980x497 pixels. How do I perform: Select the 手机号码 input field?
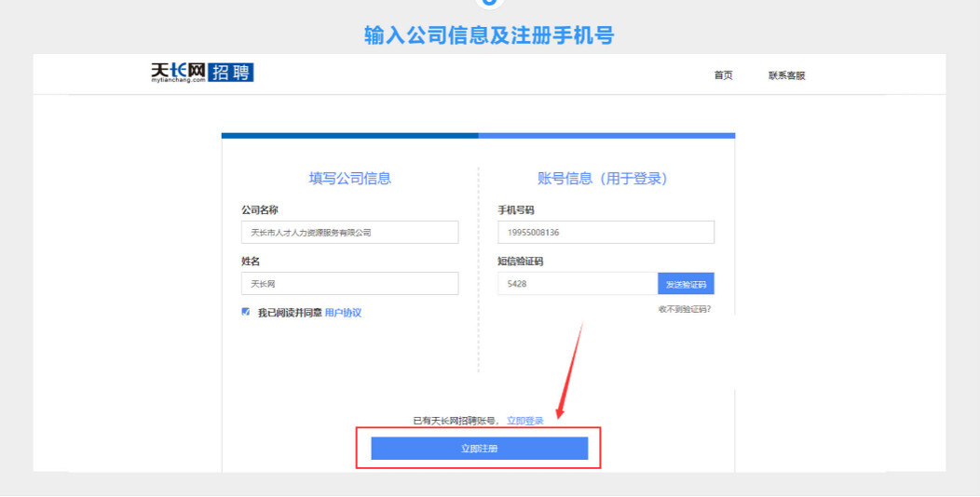606,233
